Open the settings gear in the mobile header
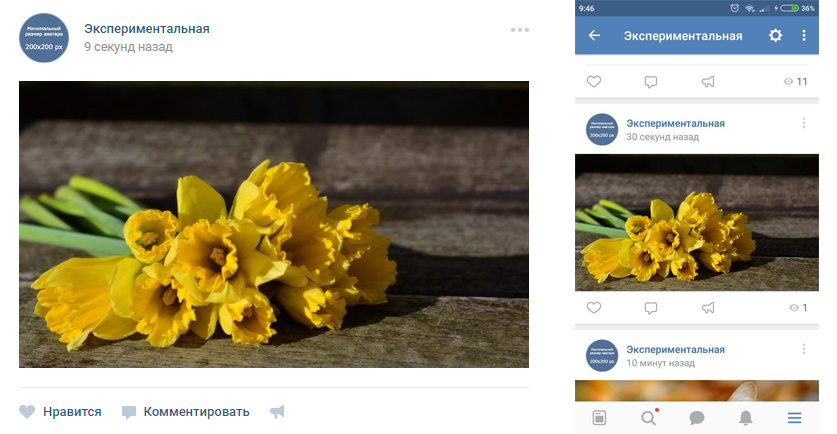The image size is (837, 434). pos(775,36)
